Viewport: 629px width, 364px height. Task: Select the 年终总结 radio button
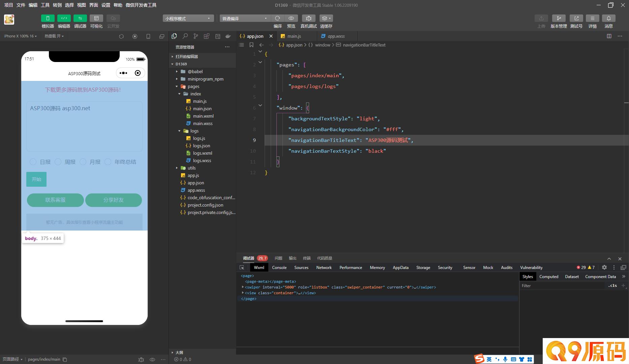[108, 162]
